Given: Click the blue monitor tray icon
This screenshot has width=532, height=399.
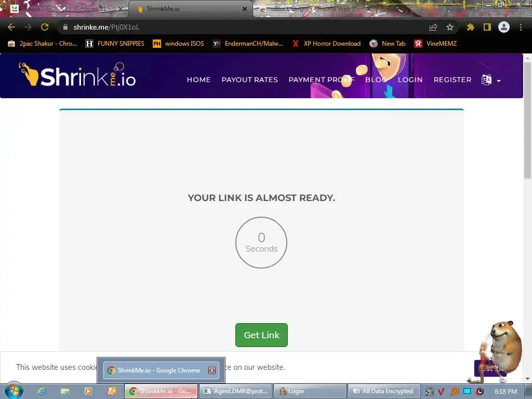Looking at the screenshot, I should pos(467,391).
